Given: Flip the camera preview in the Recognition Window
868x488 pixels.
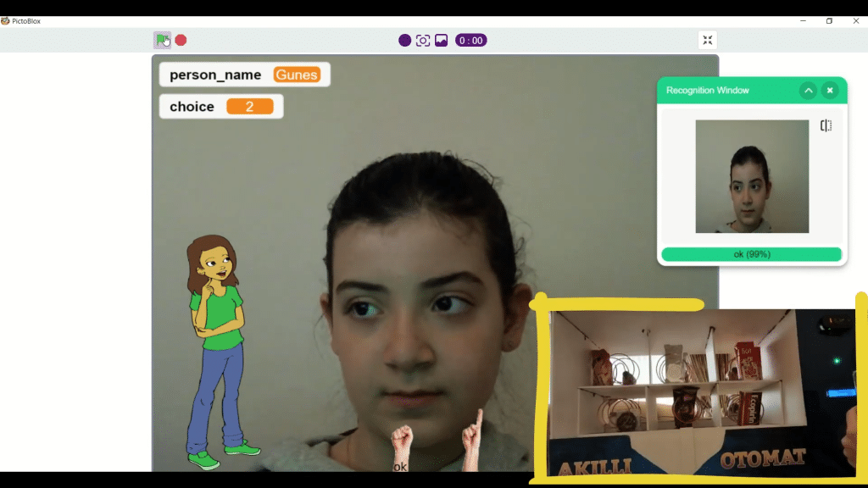Looking at the screenshot, I should pos(826,125).
